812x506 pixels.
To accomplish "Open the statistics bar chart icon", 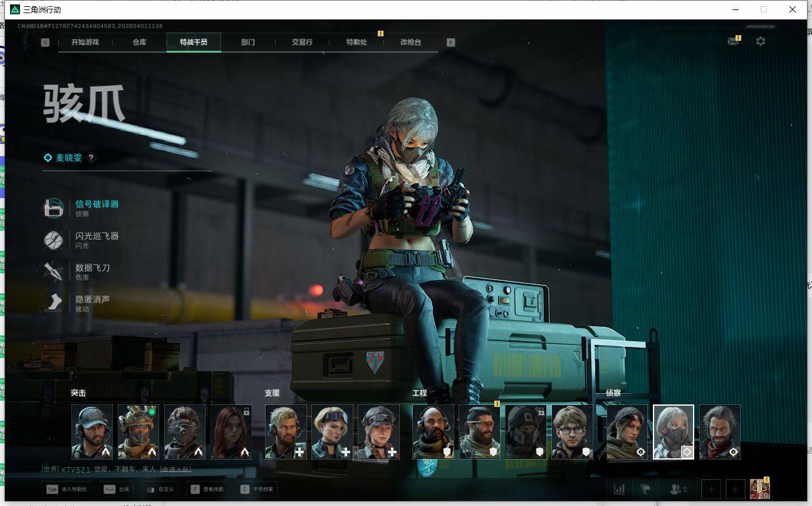I will (619, 489).
